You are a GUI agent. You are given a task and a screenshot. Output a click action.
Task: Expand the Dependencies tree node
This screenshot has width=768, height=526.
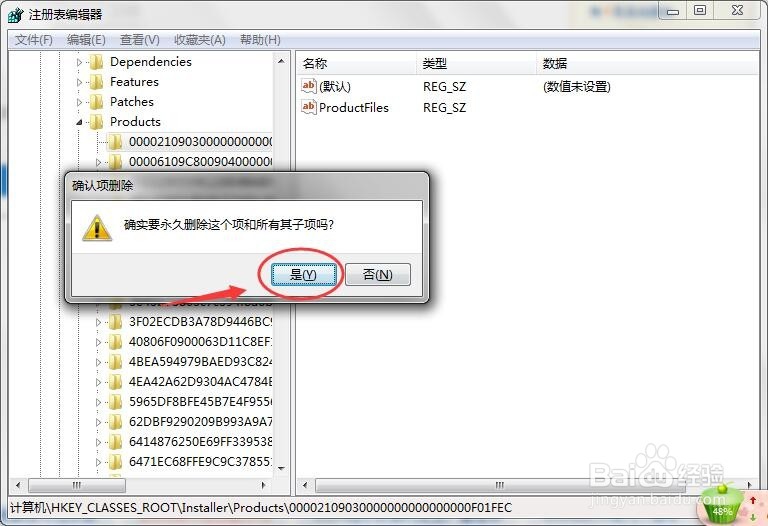(x=79, y=62)
